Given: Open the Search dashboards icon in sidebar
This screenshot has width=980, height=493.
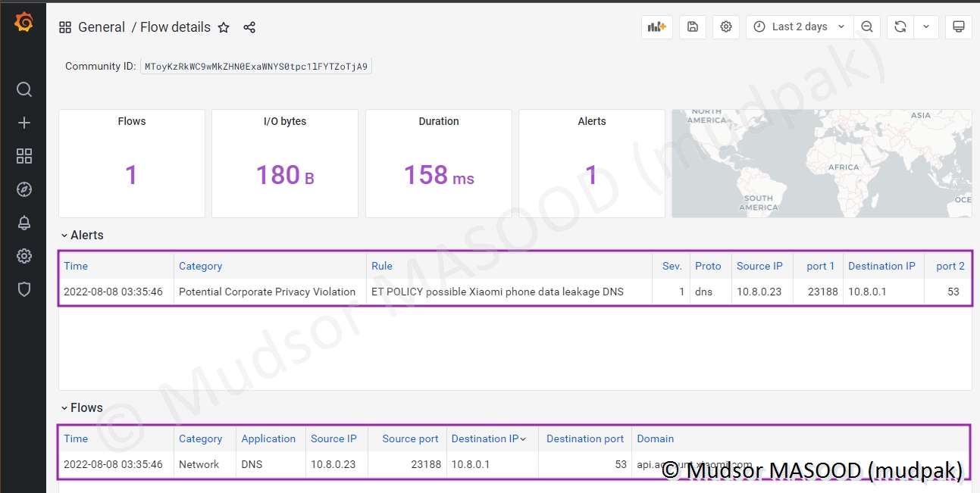Looking at the screenshot, I should pyautogui.click(x=24, y=89).
